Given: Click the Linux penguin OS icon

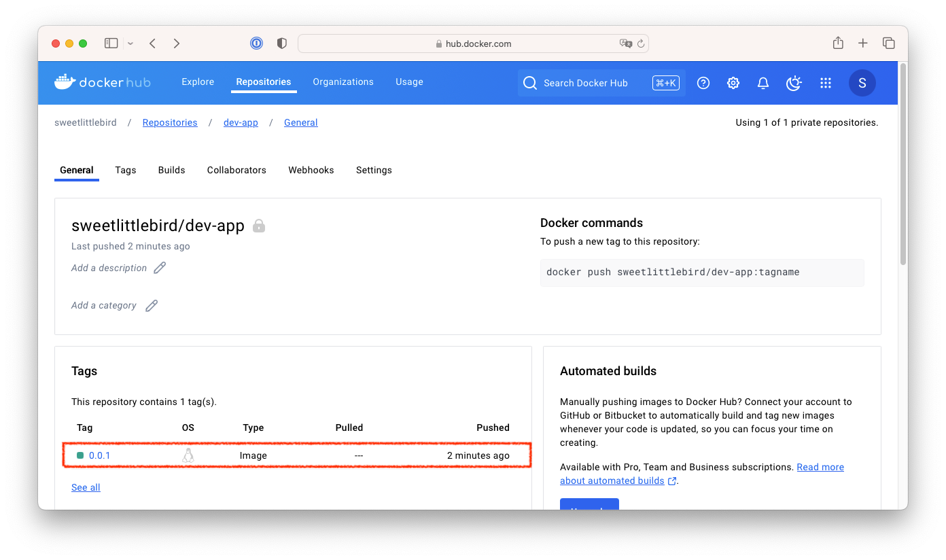Looking at the screenshot, I should tap(188, 455).
